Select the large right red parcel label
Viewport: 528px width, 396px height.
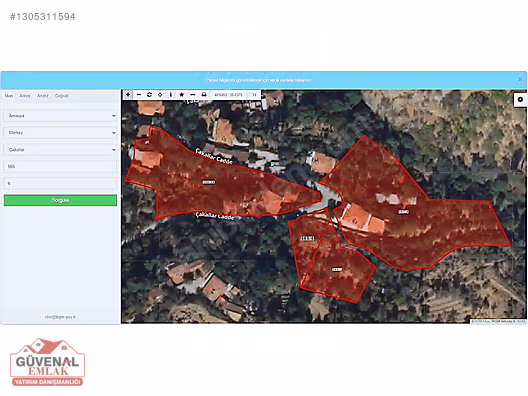pyautogui.click(x=403, y=212)
